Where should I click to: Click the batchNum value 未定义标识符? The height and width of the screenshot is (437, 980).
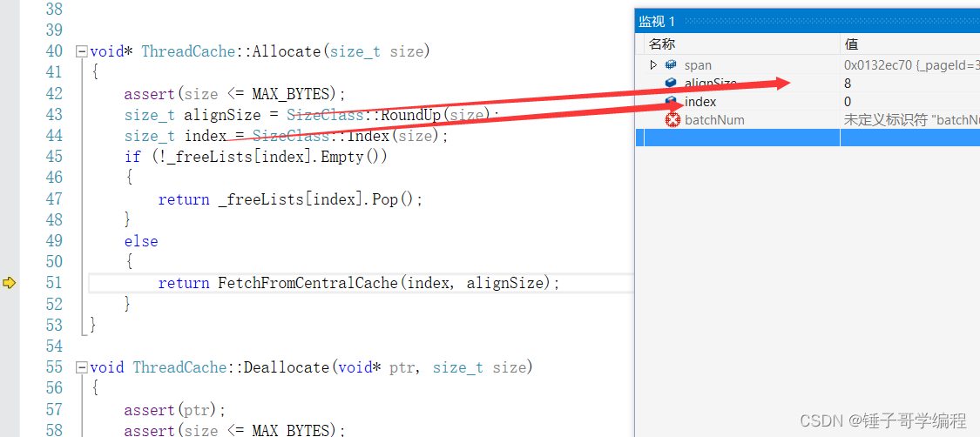tap(911, 120)
